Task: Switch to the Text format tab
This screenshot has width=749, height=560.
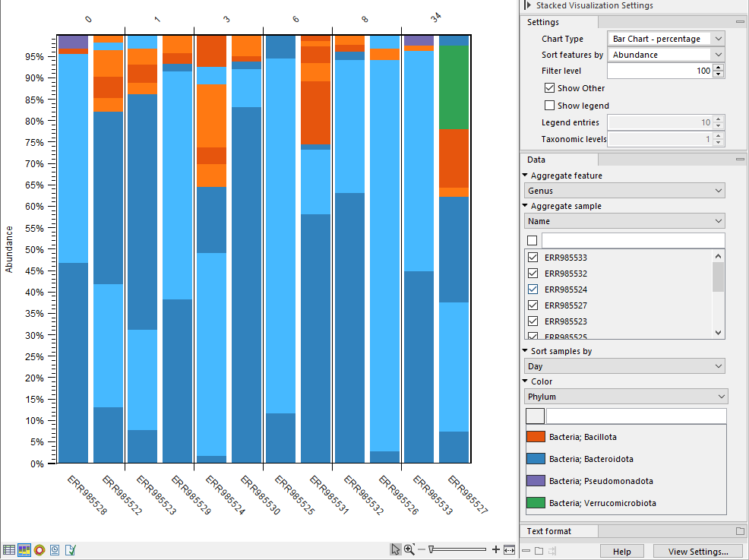Action: (x=549, y=531)
